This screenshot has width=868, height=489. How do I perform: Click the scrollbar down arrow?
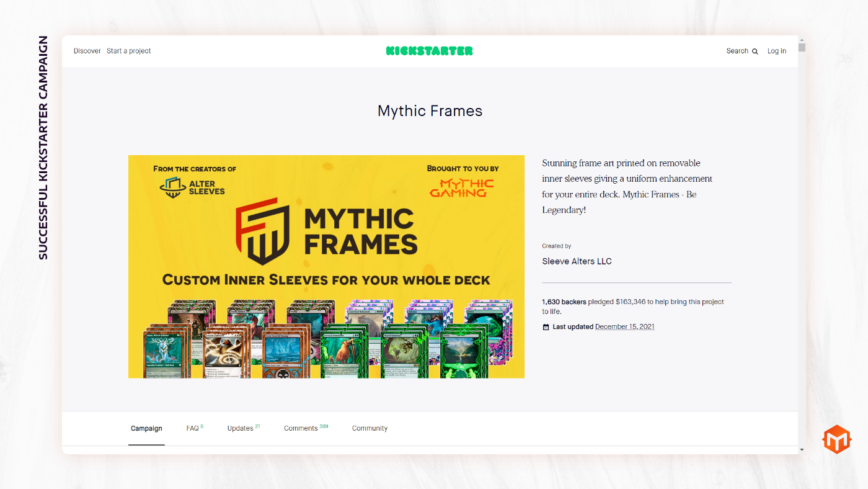[802, 450]
